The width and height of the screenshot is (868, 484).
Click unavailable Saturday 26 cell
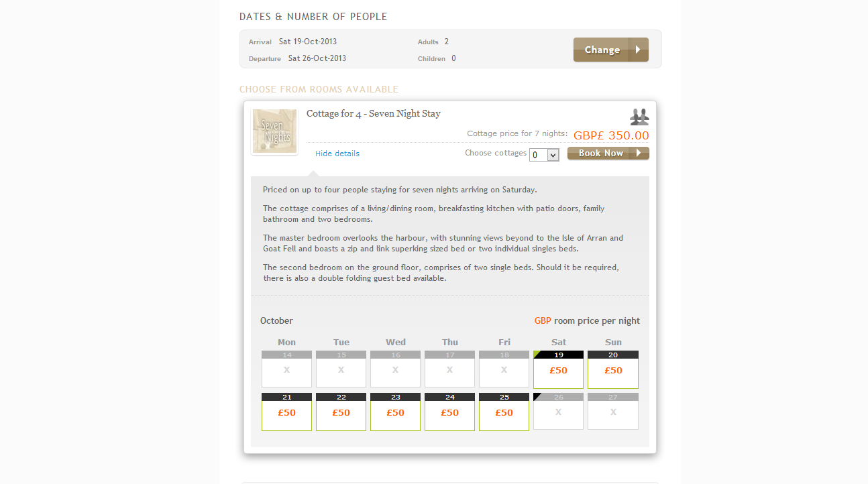[558, 412]
